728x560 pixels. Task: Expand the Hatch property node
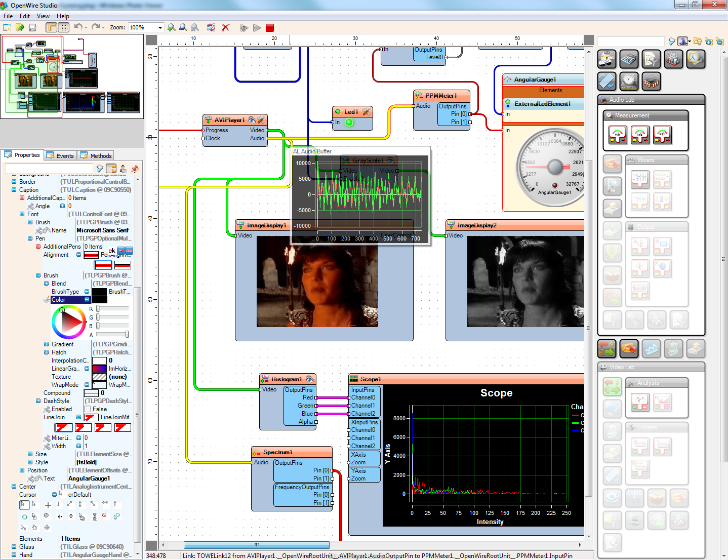coord(46,352)
